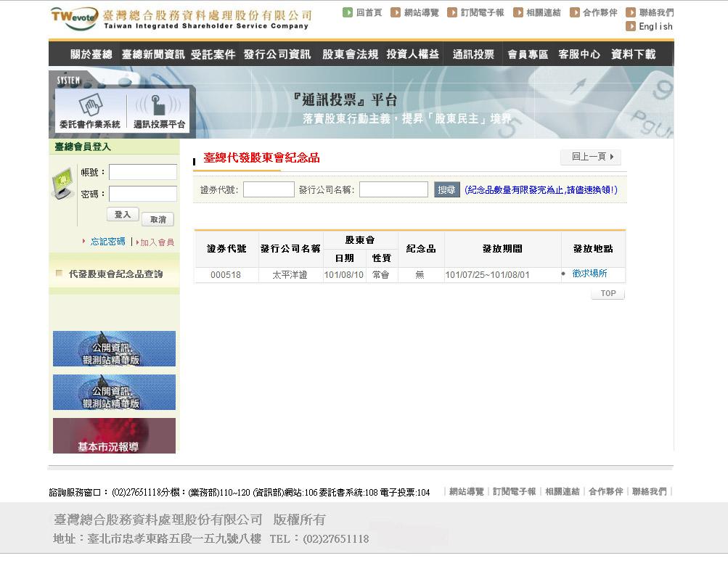This screenshot has width=728, height=574.
Task: Open the 客服中心 menu
Action: point(579,54)
